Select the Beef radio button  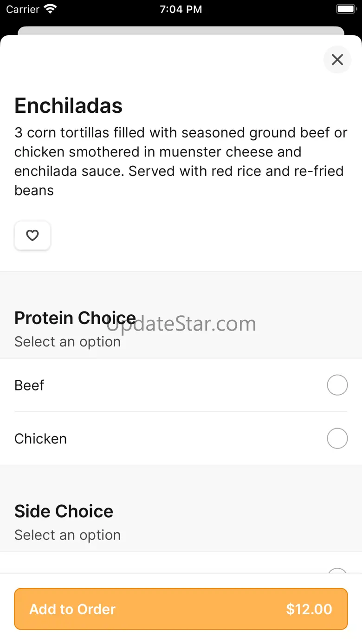pyautogui.click(x=337, y=385)
